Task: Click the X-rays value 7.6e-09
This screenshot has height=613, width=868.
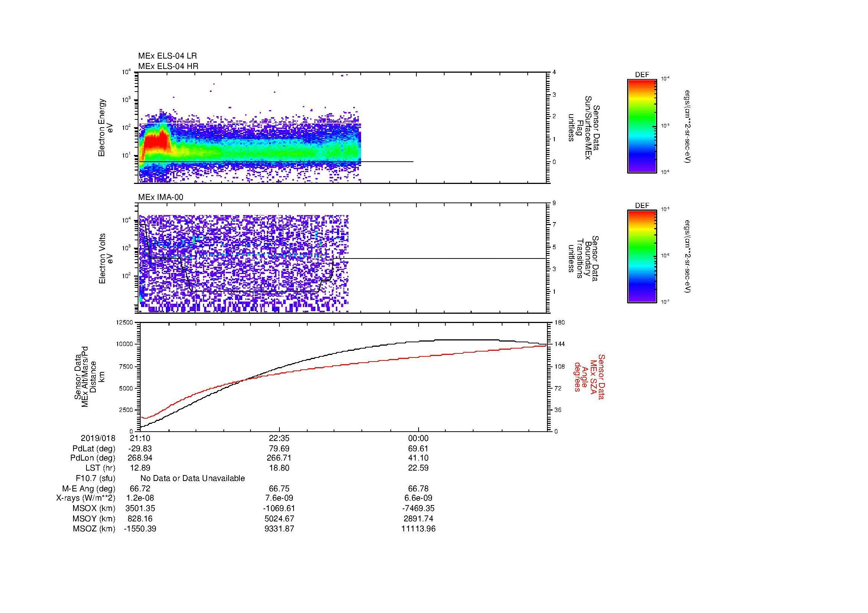Action: pos(279,498)
